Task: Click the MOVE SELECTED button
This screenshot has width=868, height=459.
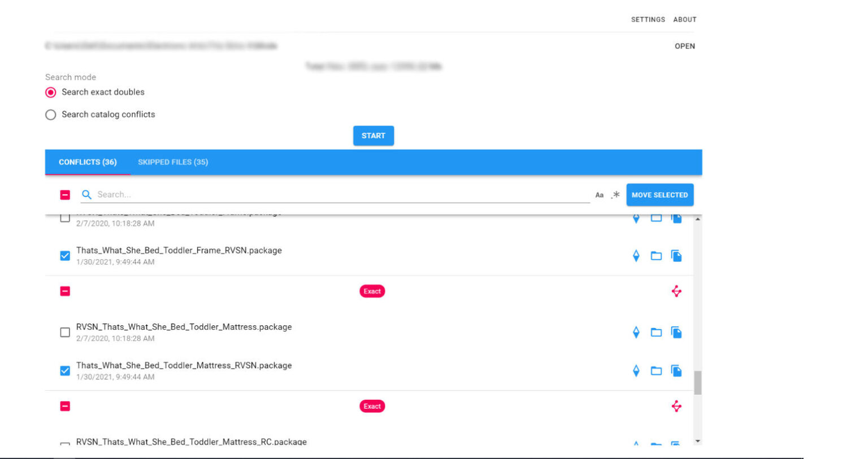Action: (x=659, y=195)
